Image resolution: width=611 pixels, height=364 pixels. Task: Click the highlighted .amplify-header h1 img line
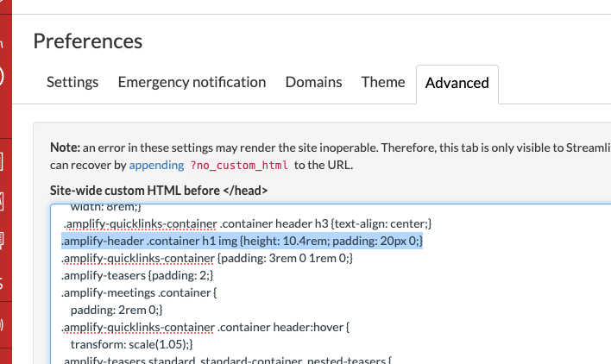[x=242, y=240]
